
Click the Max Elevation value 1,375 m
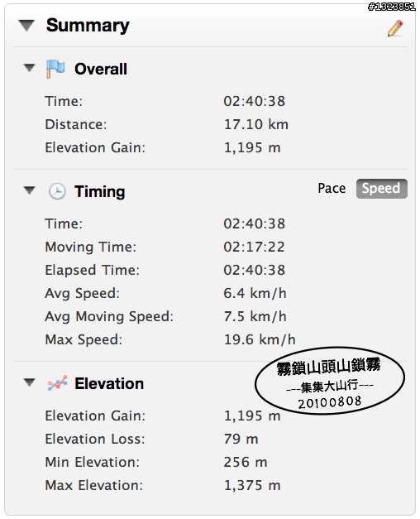pos(252,485)
